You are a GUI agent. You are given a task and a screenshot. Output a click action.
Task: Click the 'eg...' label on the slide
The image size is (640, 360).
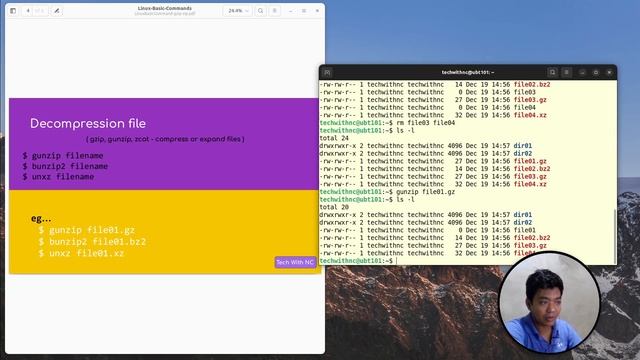coord(41,219)
